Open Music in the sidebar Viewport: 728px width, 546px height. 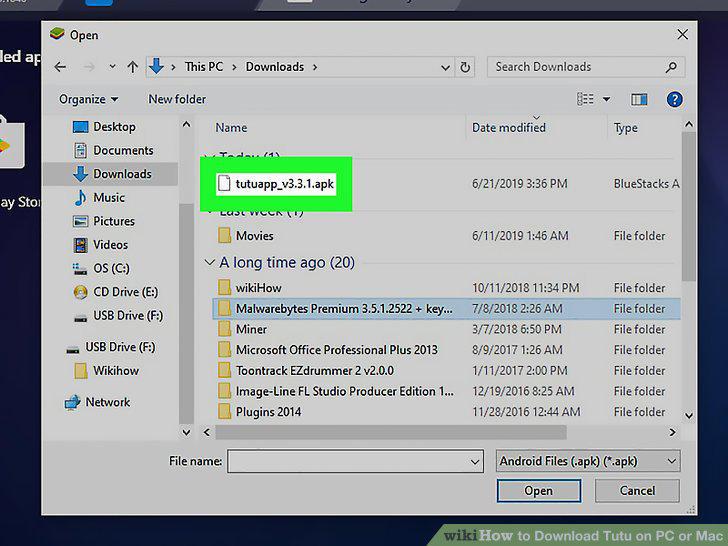[111, 198]
